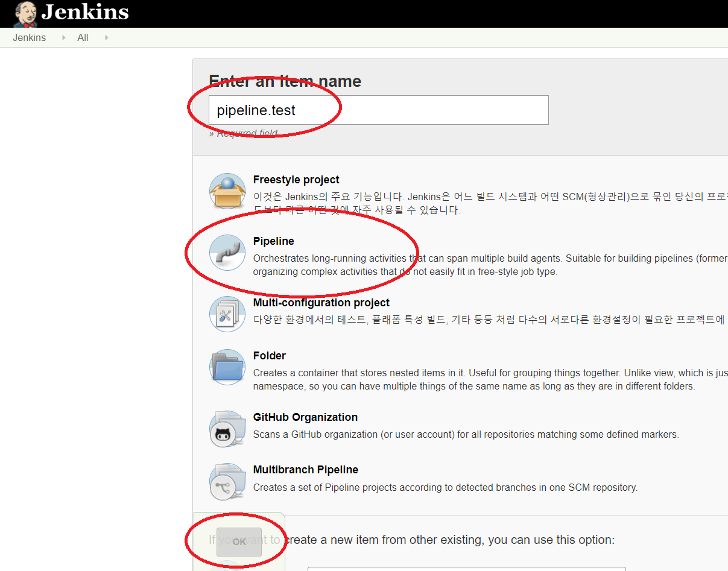The height and width of the screenshot is (571, 728).
Task: Click the GitHub Organization scan description
Action: (x=466, y=434)
